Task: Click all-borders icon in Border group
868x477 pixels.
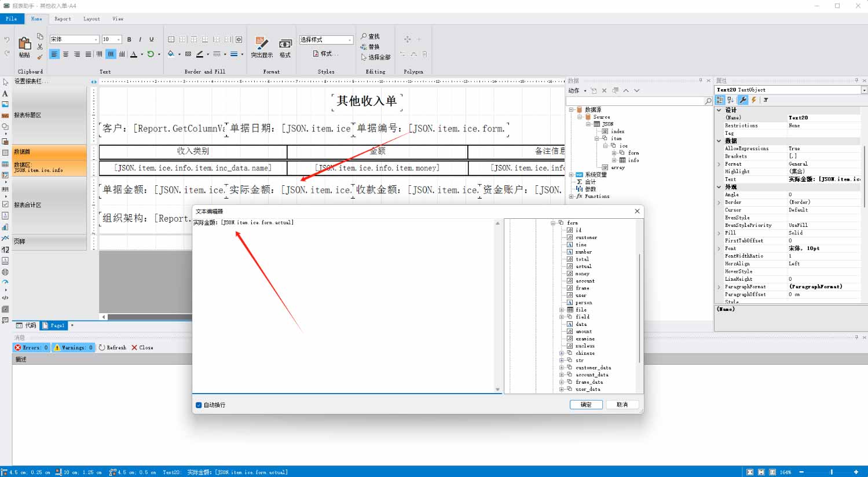Action: pyautogui.click(x=171, y=39)
